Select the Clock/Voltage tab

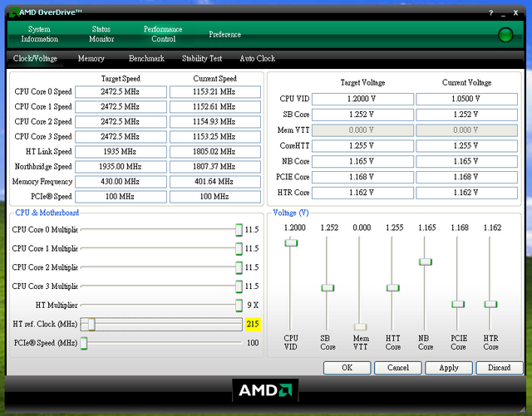point(35,59)
